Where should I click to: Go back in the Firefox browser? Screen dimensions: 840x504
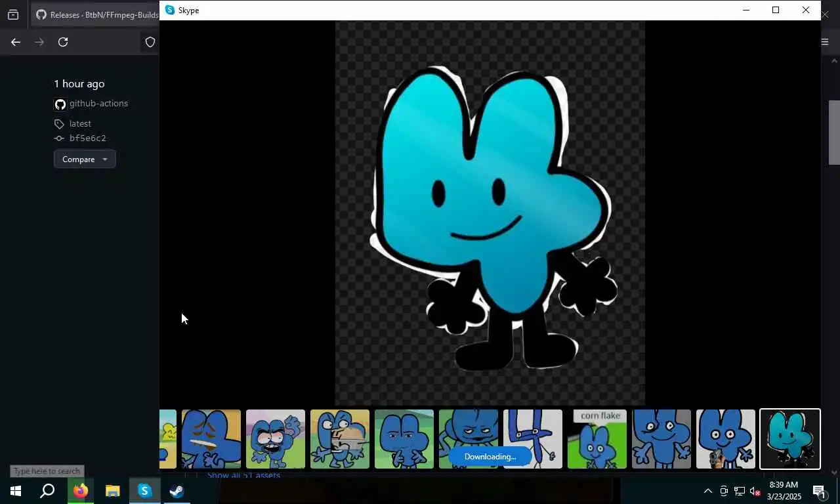tap(16, 42)
